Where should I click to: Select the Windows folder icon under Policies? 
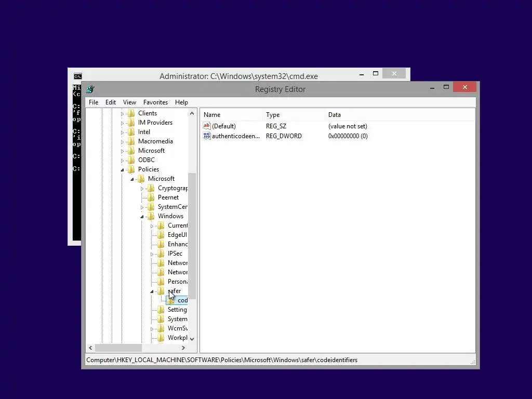tap(151, 216)
